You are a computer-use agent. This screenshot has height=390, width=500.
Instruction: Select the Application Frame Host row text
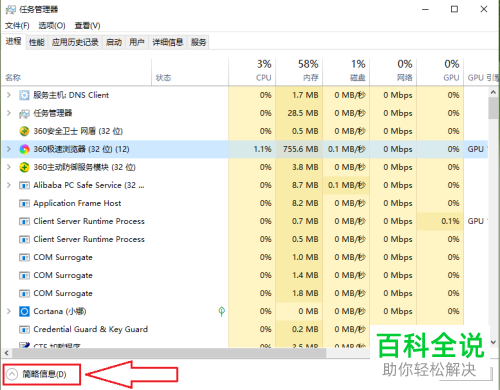click(77, 203)
